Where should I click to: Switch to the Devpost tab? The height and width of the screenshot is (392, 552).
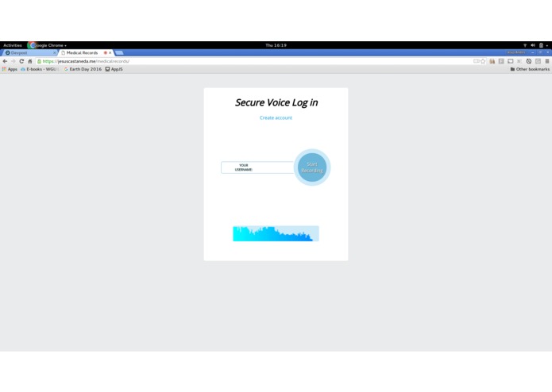pyautogui.click(x=28, y=52)
